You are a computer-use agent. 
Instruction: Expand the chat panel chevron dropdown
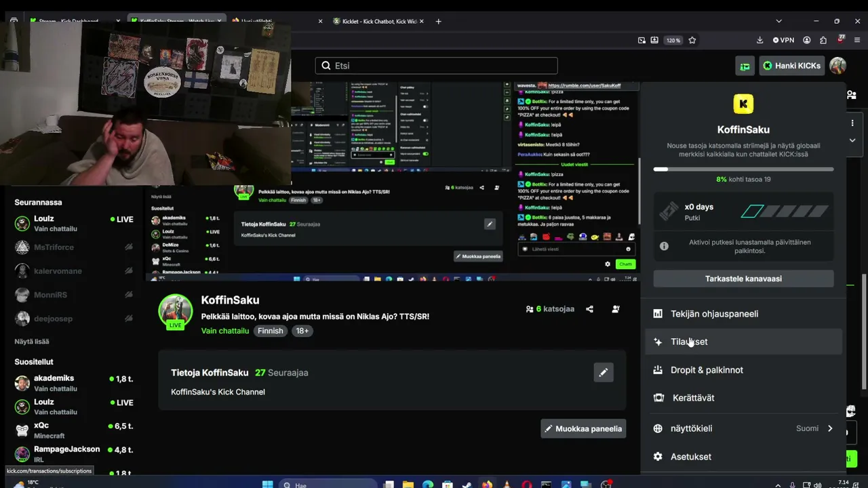pos(852,140)
